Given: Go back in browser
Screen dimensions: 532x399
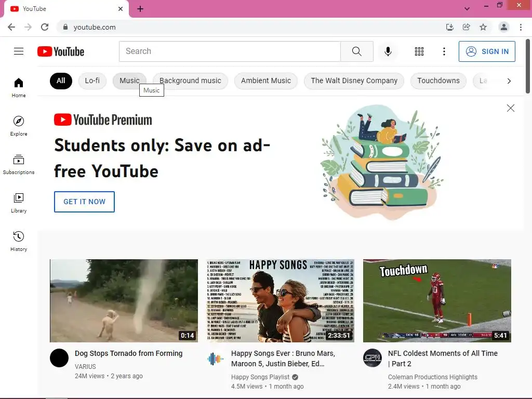Looking at the screenshot, I should click(x=11, y=27).
